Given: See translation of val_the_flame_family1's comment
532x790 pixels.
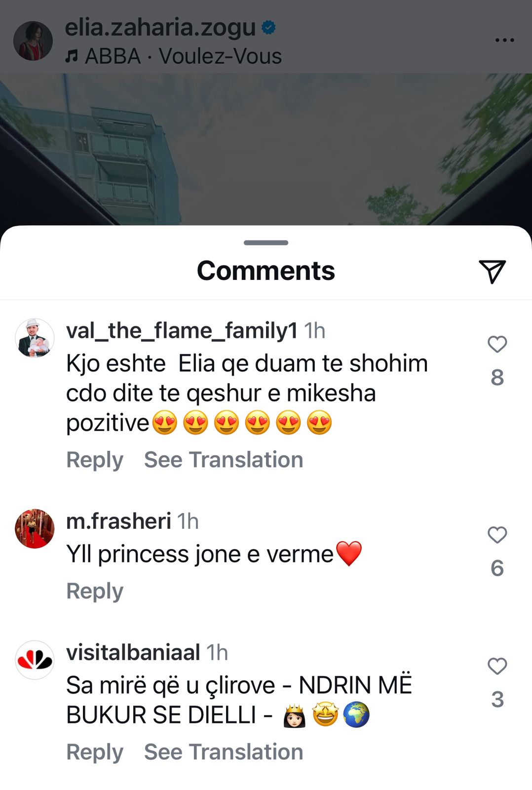Looking at the screenshot, I should pyautogui.click(x=224, y=460).
